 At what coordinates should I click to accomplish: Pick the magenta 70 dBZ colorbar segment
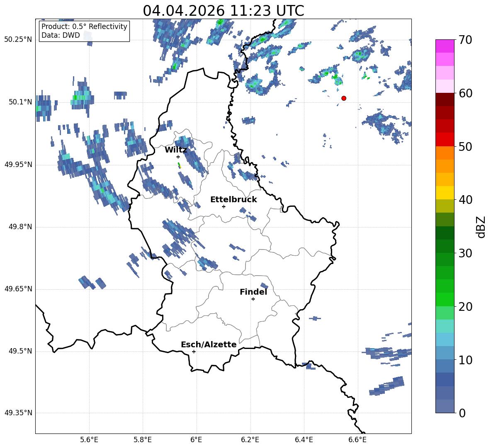tap(445, 46)
